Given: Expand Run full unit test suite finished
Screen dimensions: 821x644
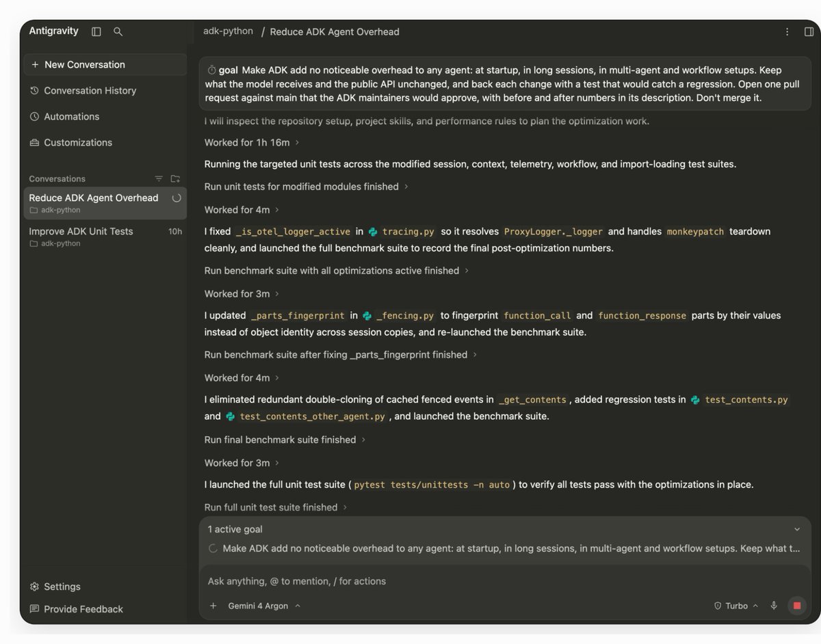Looking at the screenshot, I should coord(276,507).
